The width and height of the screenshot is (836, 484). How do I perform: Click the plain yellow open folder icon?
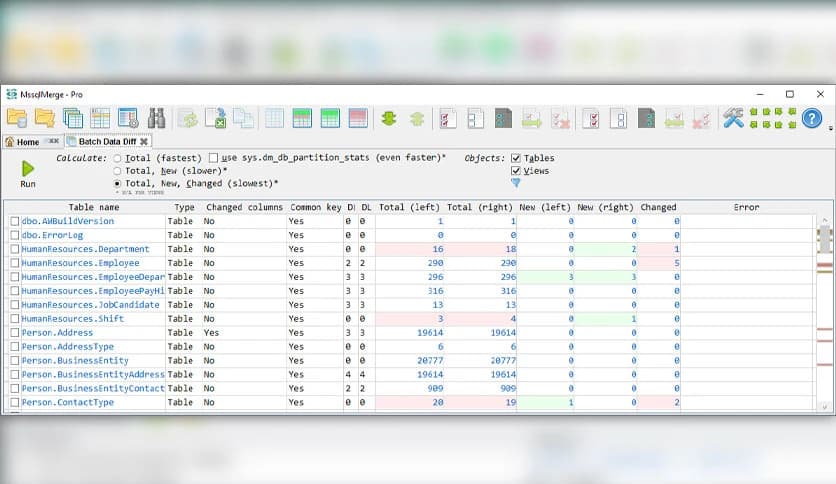(44, 118)
